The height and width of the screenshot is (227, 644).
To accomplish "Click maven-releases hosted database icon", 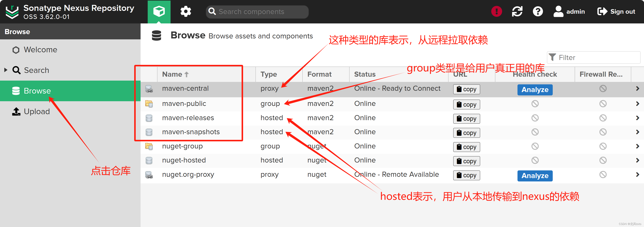I will click(149, 118).
